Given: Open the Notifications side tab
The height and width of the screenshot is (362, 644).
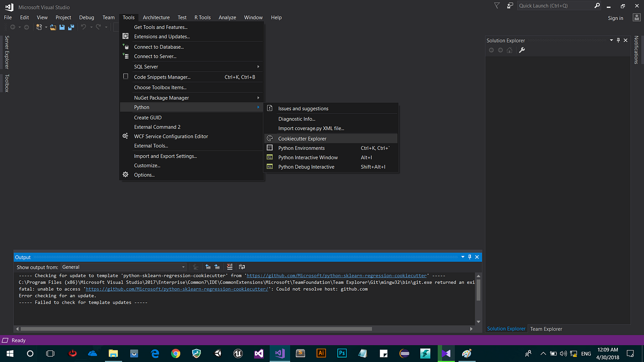Looking at the screenshot, I should pyautogui.click(x=636, y=50).
